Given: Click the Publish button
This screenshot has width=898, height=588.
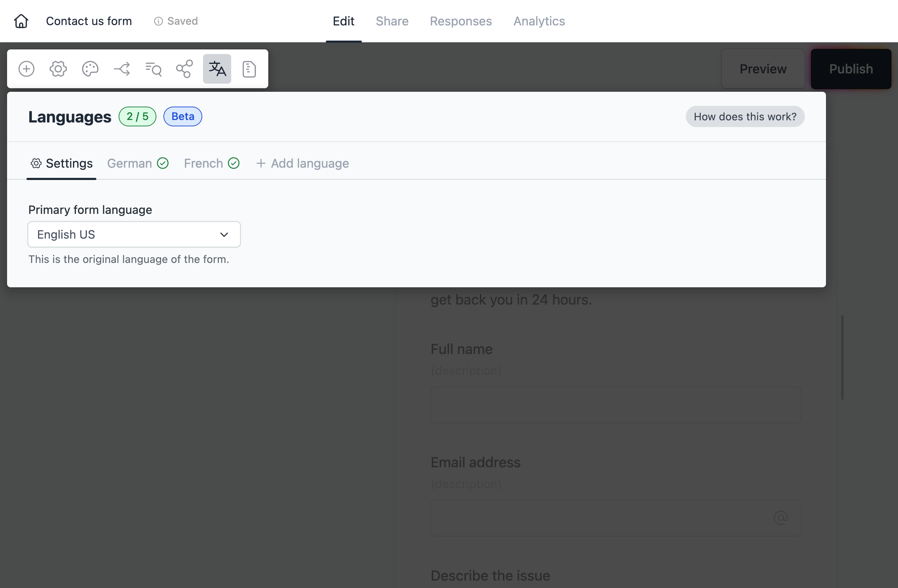Looking at the screenshot, I should pyautogui.click(x=851, y=68).
